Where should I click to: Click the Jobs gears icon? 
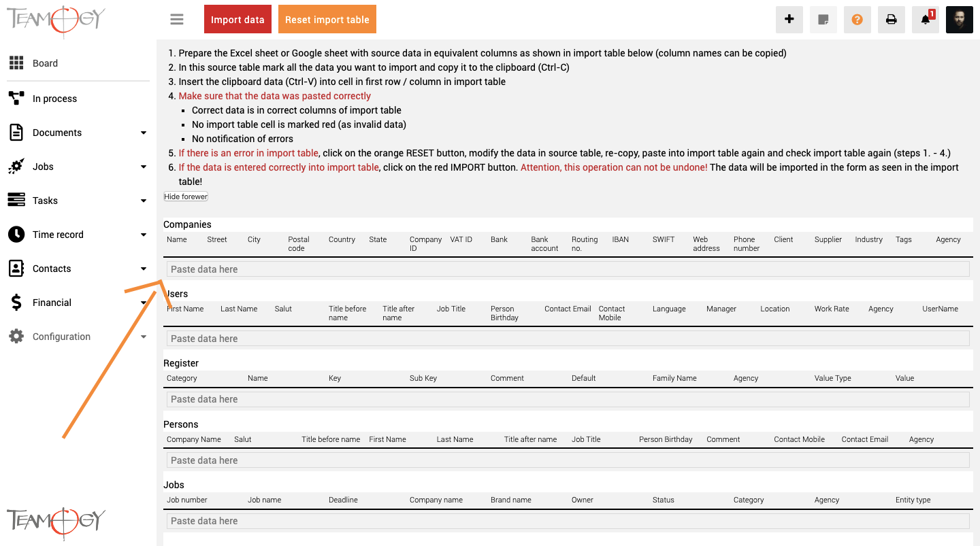(16, 167)
